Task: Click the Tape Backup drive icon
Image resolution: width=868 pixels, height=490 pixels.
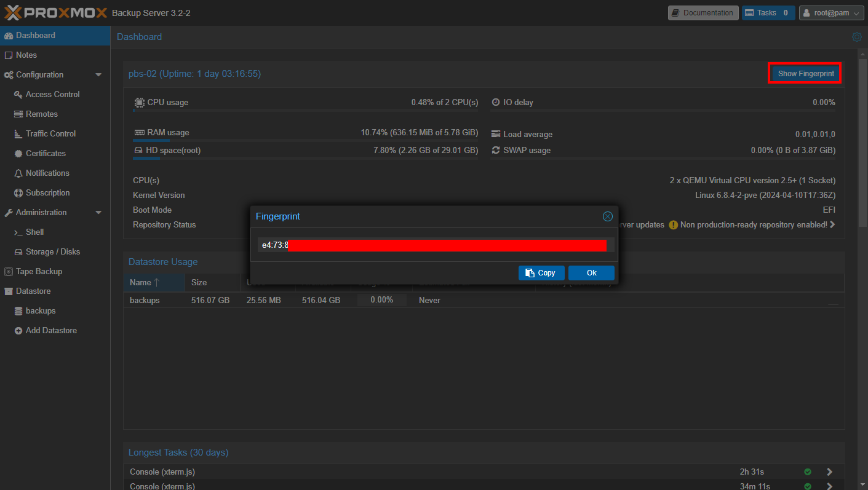Action: tap(9, 272)
